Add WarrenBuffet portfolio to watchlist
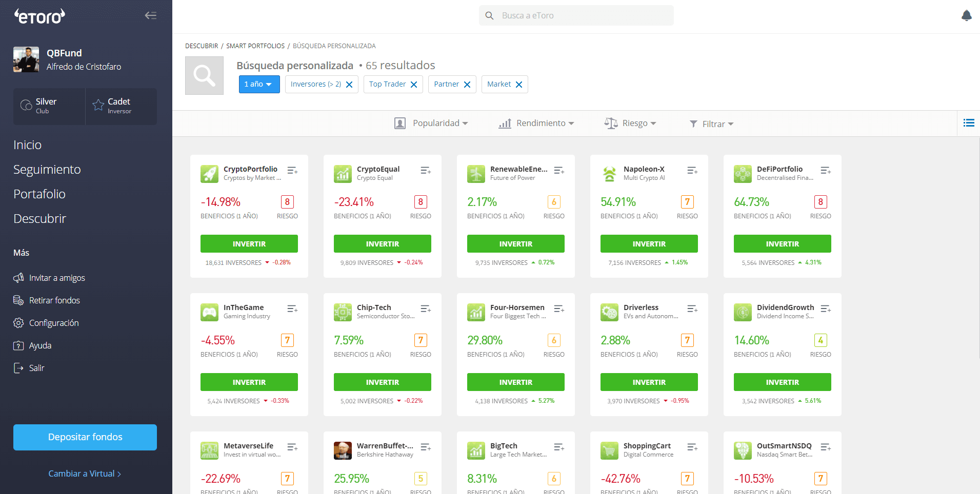Image resolution: width=980 pixels, height=494 pixels. pyautogui.click(x=426, y=447)
